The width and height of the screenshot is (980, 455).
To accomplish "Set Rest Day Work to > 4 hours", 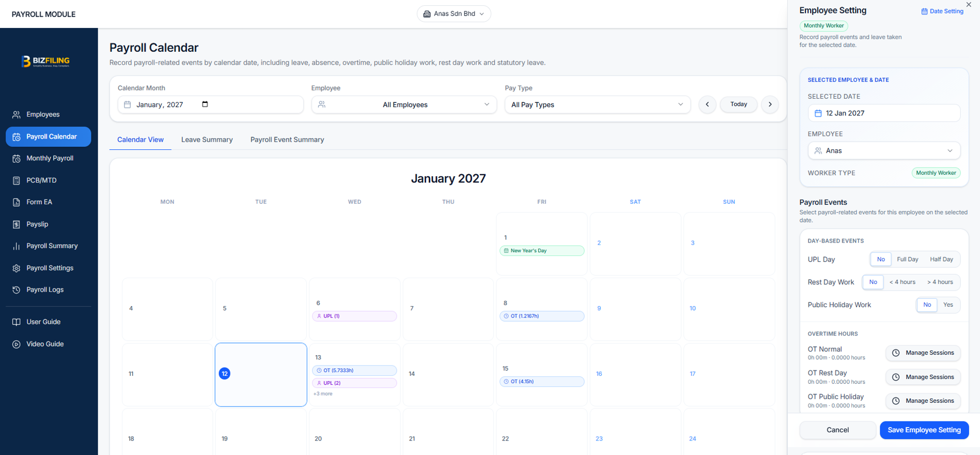I will [940, 282].
